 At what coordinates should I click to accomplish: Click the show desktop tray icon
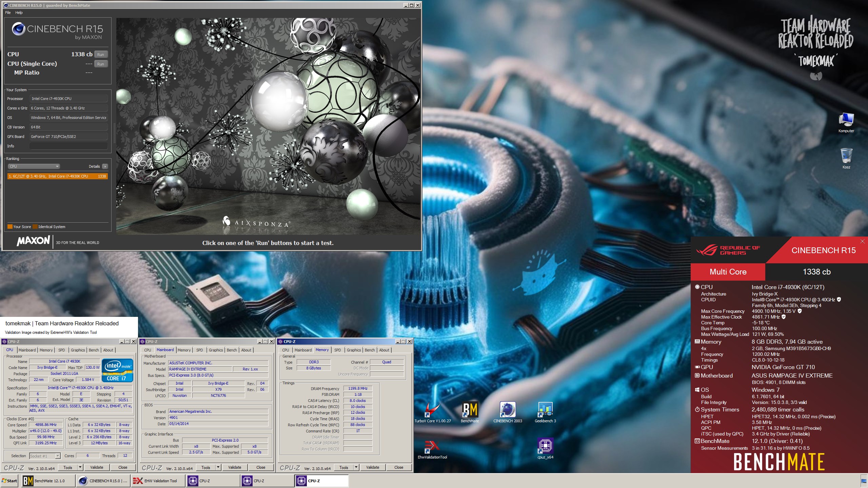click(864, 481)
